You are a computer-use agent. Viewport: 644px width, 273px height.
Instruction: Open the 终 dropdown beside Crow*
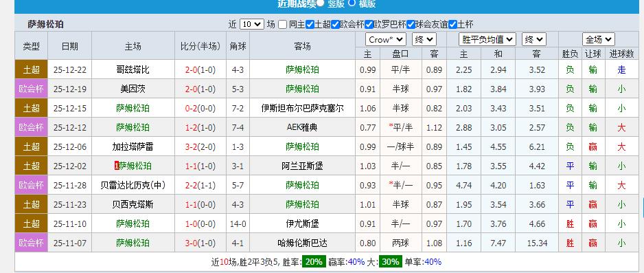click(424, 39)
